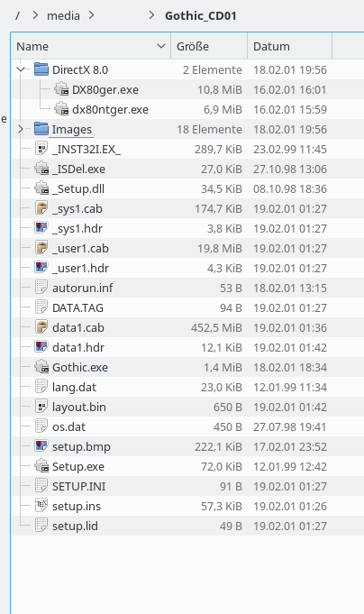
Task: Click the os.dat file icon
Action: coord(41,426)
